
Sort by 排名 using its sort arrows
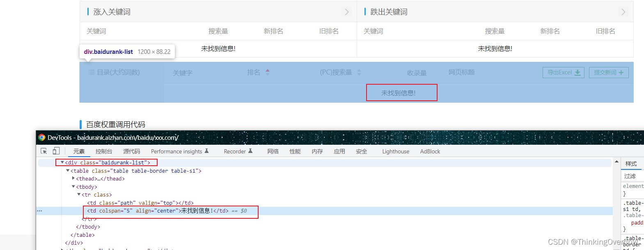268,72
